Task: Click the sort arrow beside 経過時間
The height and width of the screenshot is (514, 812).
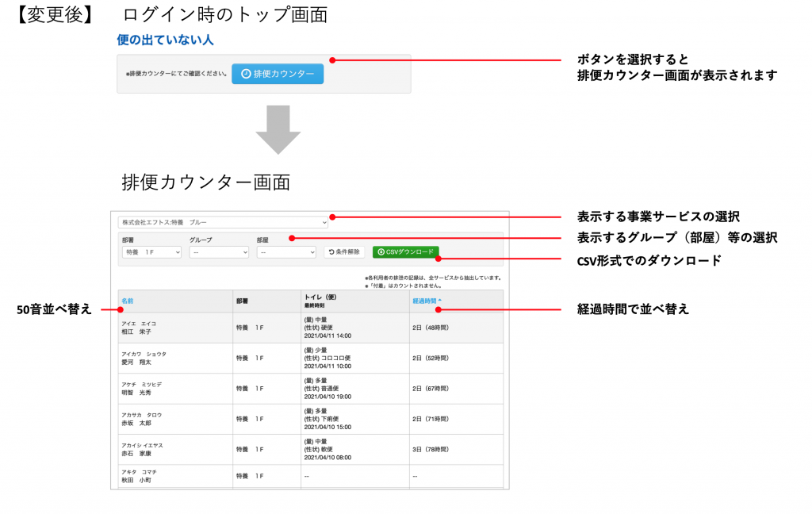Action: pyautogui.click(x=441, y=301)
